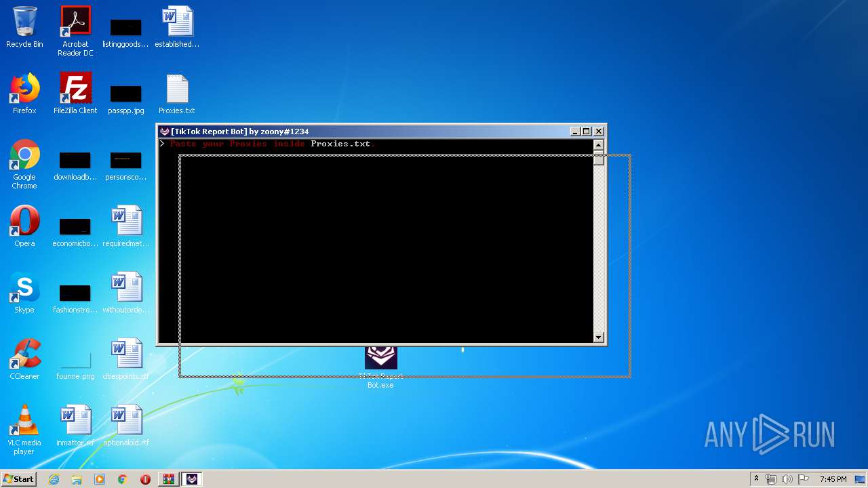Open Windows Explorer from taskbar
The image size is (868, 488).
pyautogui.click(x=77, y=479)
